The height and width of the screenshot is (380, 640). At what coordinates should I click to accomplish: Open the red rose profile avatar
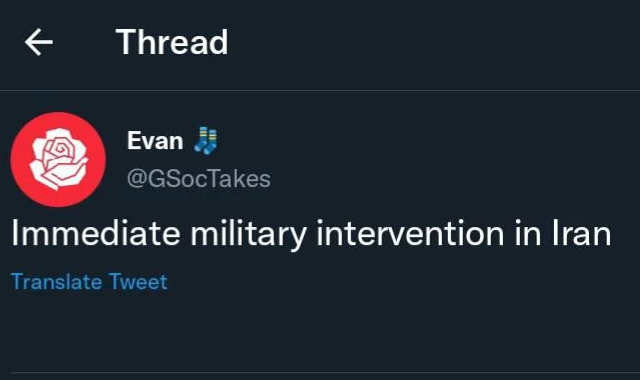[58, 160]
